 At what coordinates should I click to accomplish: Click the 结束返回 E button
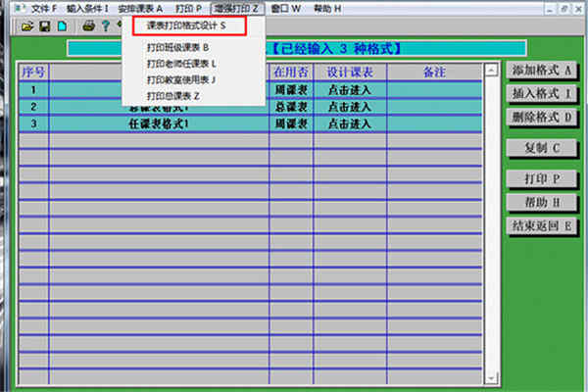click(x=541, y=225)
